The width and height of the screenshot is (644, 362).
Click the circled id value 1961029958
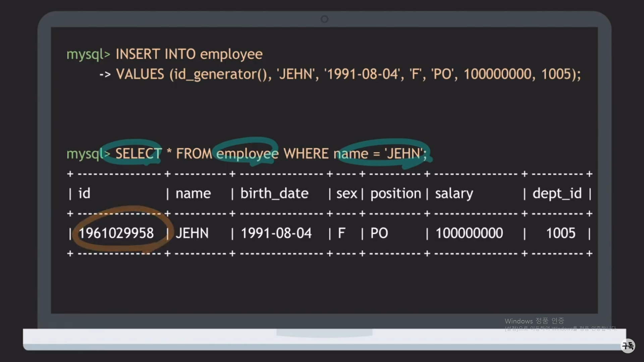[116, 233]
